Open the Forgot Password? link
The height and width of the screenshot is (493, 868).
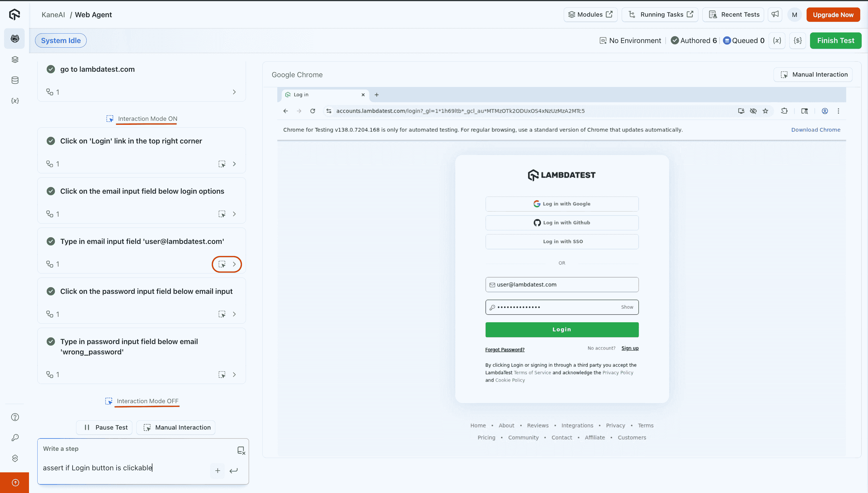tap(505, 350)
